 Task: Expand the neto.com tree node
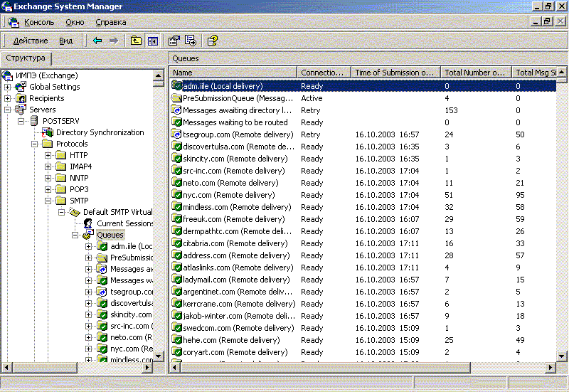[88, 337]
